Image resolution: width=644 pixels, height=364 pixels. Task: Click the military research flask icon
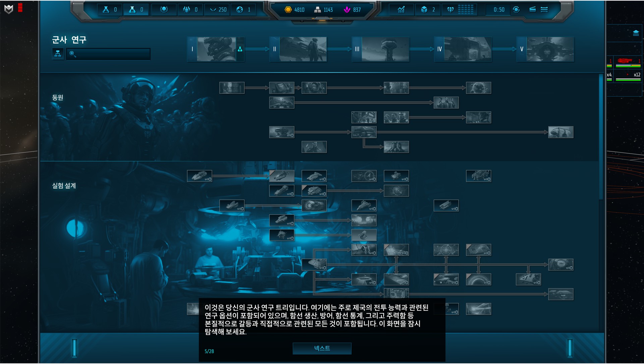[x=132, y=10]
